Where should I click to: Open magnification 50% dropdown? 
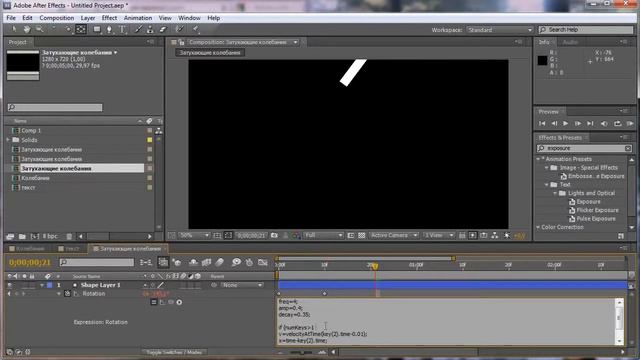pos(194,236)
